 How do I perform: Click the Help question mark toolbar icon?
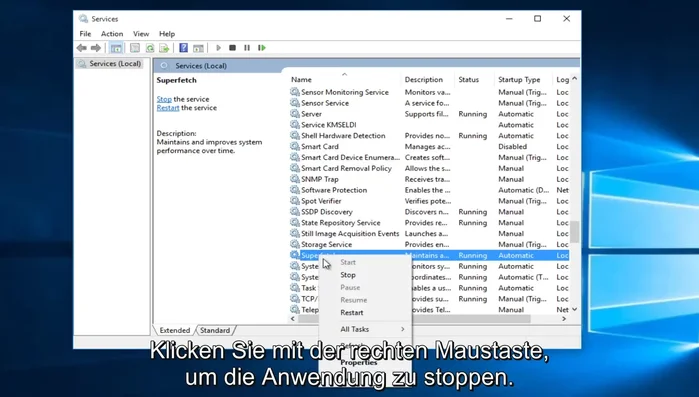coord(183,48)
